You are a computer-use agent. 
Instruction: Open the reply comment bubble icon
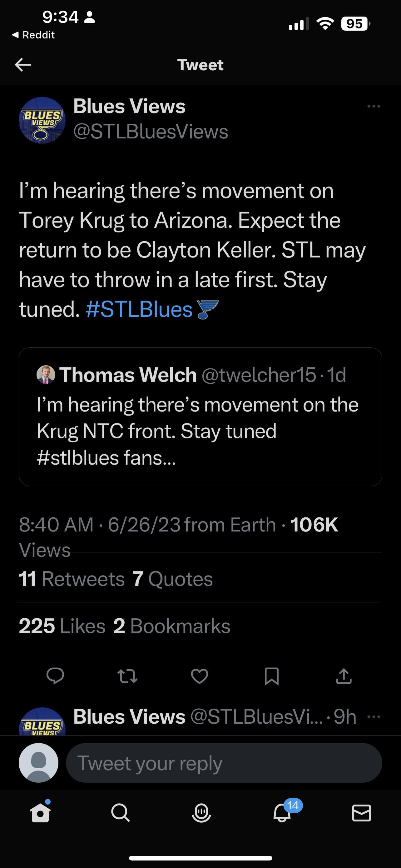click(55, 675)
